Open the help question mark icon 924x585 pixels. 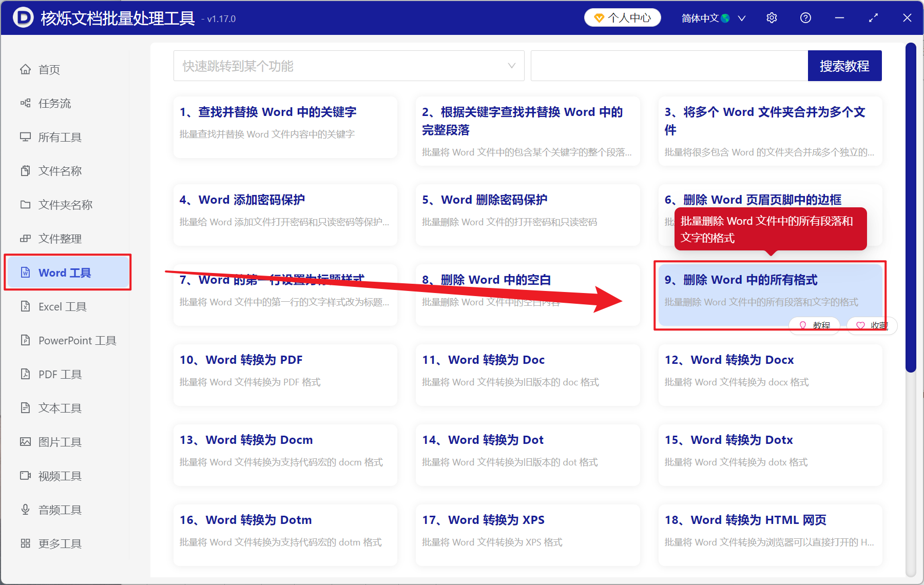tap(805, 17)
